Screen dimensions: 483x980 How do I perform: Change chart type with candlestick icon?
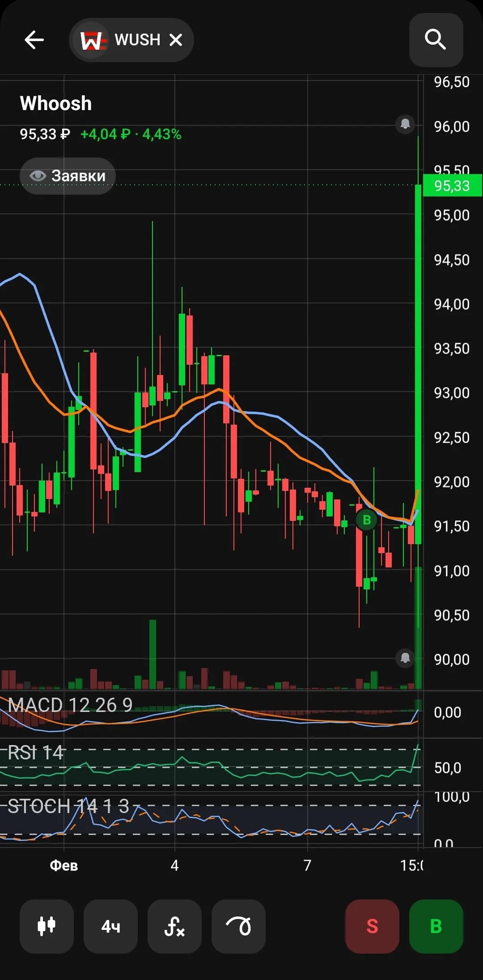[x=47, y=926]
